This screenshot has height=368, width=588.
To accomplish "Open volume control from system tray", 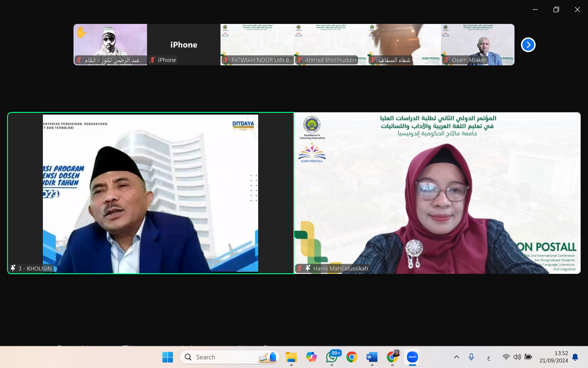I will 517,357.
